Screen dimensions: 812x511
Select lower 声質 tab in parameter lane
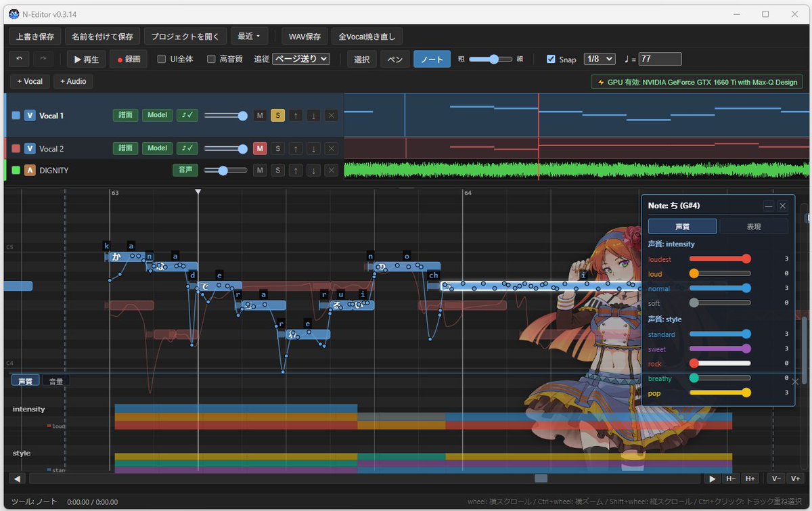tap(25, 381)
